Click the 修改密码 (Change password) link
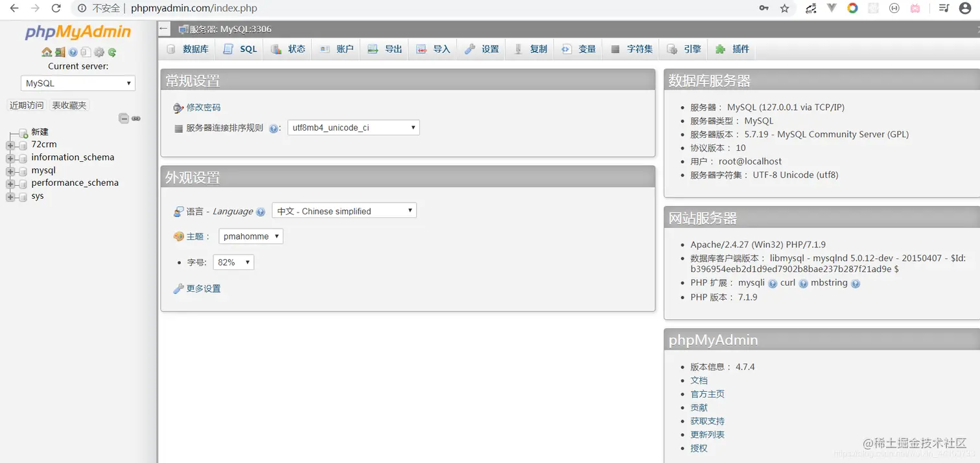 204,107
